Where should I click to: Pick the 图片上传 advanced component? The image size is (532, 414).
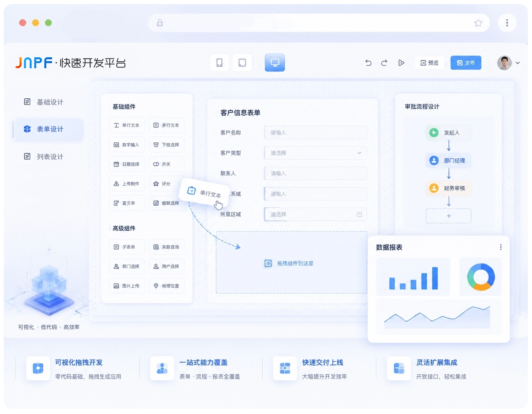coord(127,286)
